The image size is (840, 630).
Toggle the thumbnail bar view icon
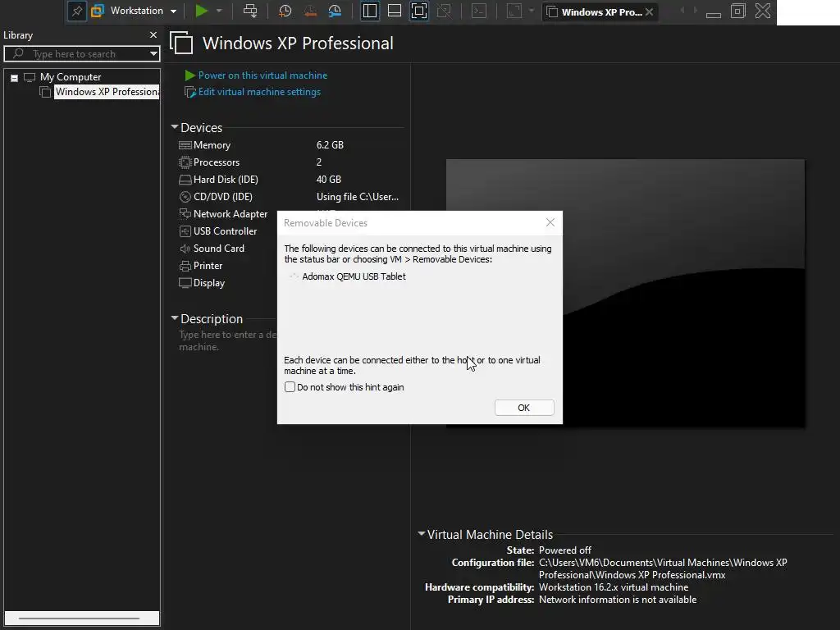click(395, 11)
